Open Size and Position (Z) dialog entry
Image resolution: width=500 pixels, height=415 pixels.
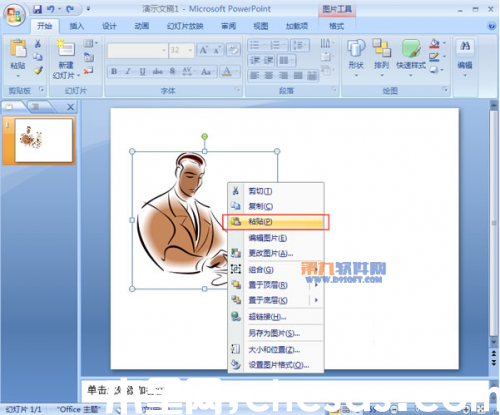point(276,350)
